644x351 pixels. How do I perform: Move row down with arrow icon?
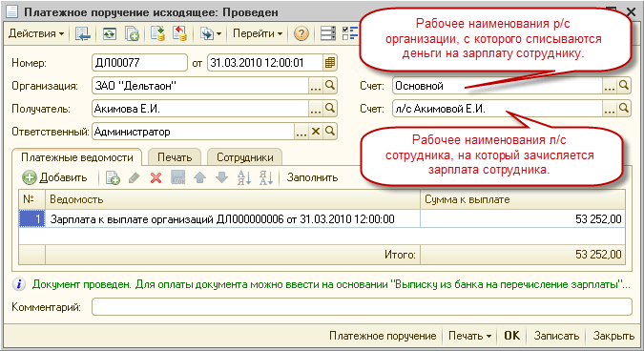coord(221,177)
